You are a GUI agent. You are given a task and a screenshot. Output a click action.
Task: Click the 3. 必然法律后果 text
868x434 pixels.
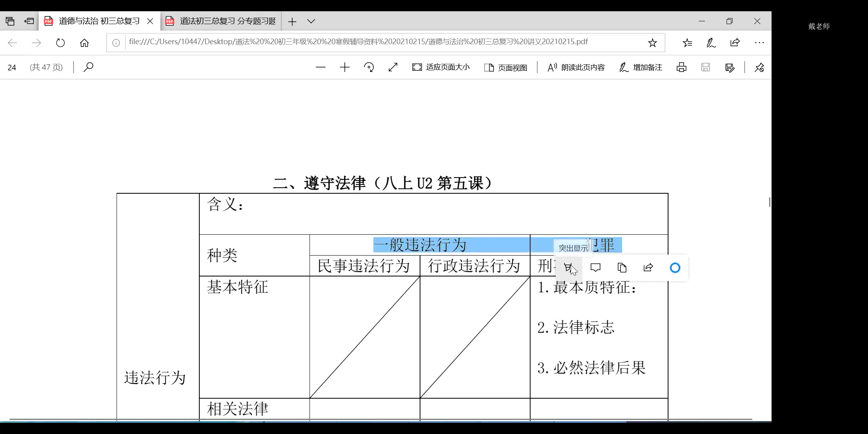[x=592, y=368]
